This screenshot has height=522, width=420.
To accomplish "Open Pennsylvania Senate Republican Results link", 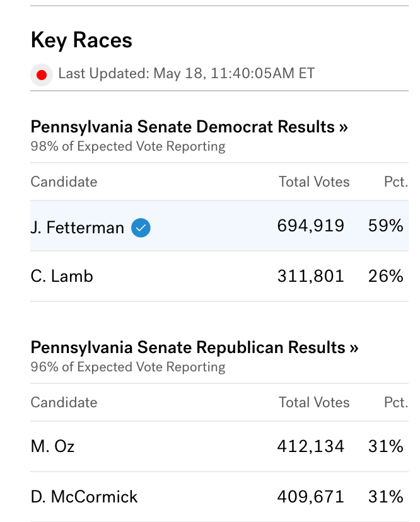I will [194, 347].
